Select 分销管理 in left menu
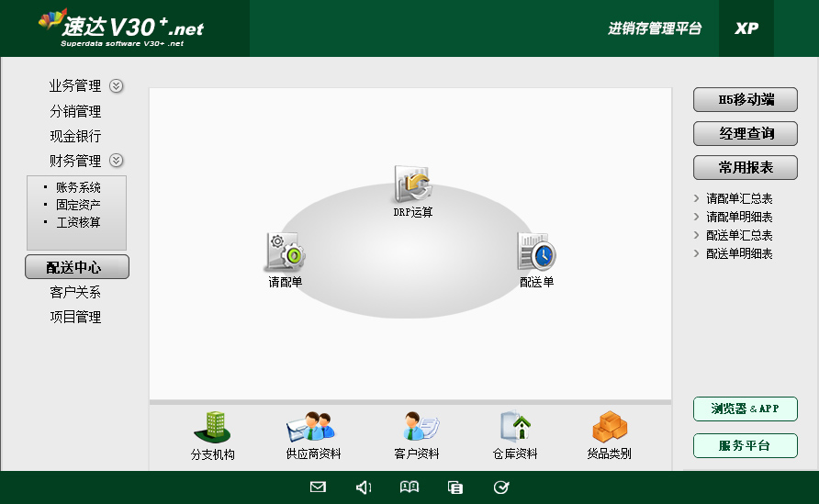 (x=75, y=112)
